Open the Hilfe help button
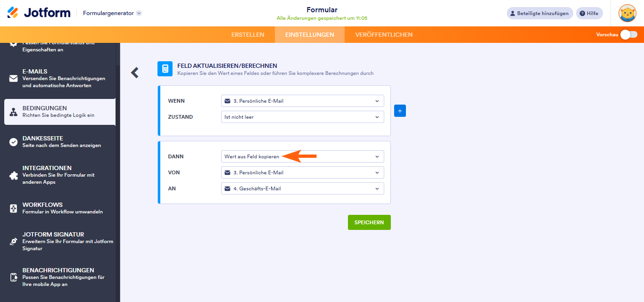 (589, 13)
